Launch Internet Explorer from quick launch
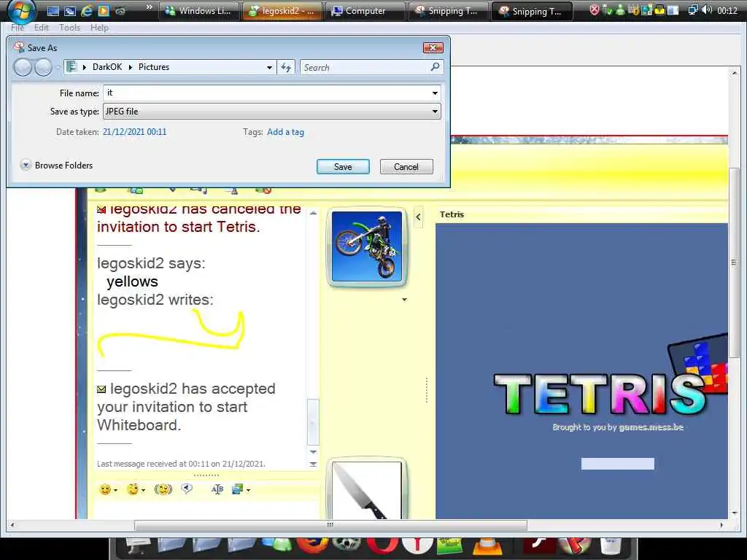The height and width of the screenshot is (560, 747). pos(87,11)
